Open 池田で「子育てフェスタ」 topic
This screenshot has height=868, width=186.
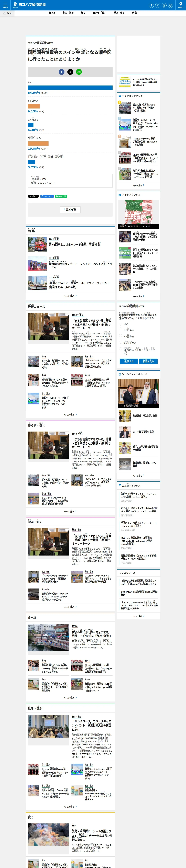139,495
